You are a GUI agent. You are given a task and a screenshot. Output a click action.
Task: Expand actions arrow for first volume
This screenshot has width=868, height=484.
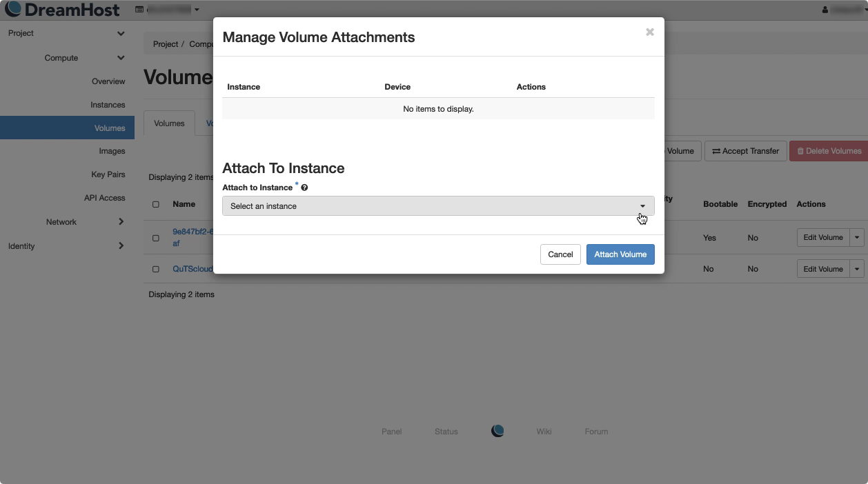pos(857,237)
